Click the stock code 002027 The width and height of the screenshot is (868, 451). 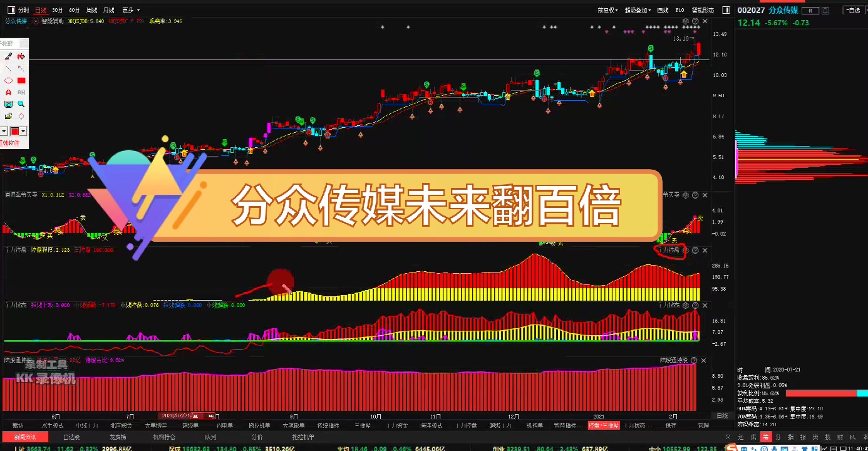coord(750,10)
